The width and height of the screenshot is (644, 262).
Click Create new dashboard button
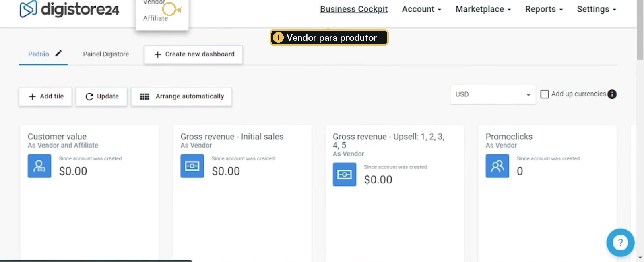pyautogui.click(x=194, y=54)
